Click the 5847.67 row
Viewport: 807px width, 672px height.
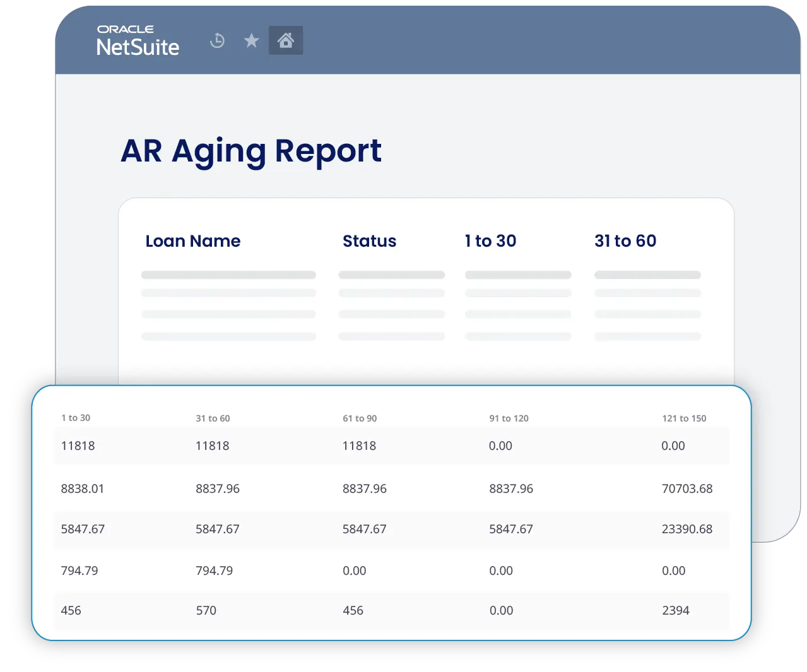pyautogui.click(x=83, y=529)
